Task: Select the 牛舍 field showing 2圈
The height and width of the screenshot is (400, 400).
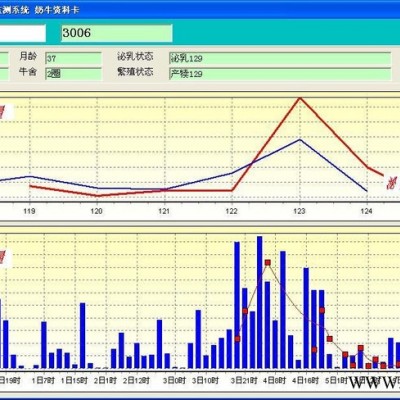Action: coord(73,74)
